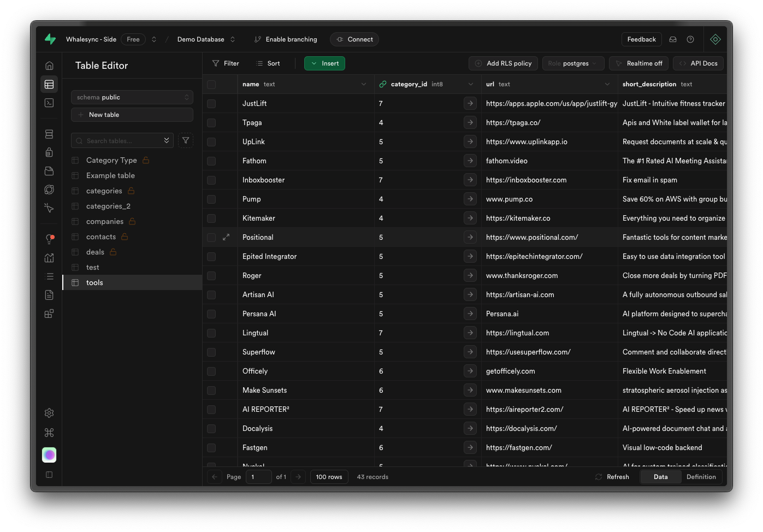Open the Authentication lock icon
The image size is (763, 532).
point(49,152)
